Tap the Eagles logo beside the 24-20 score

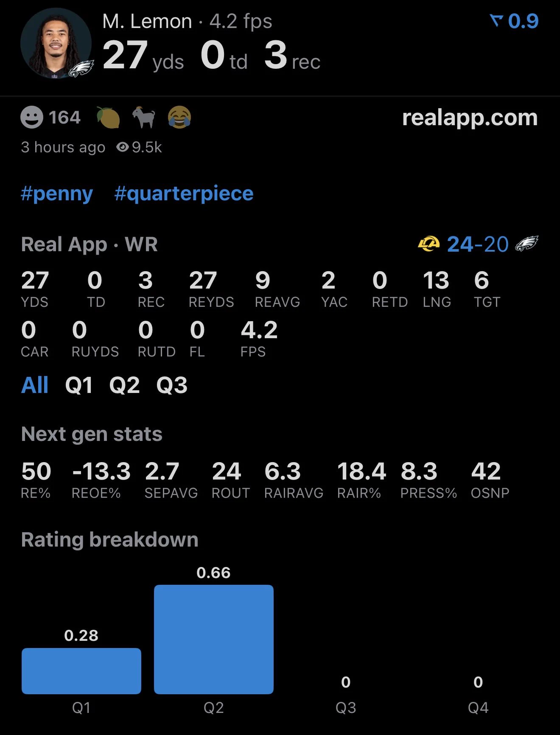click(x=526, y=244)
